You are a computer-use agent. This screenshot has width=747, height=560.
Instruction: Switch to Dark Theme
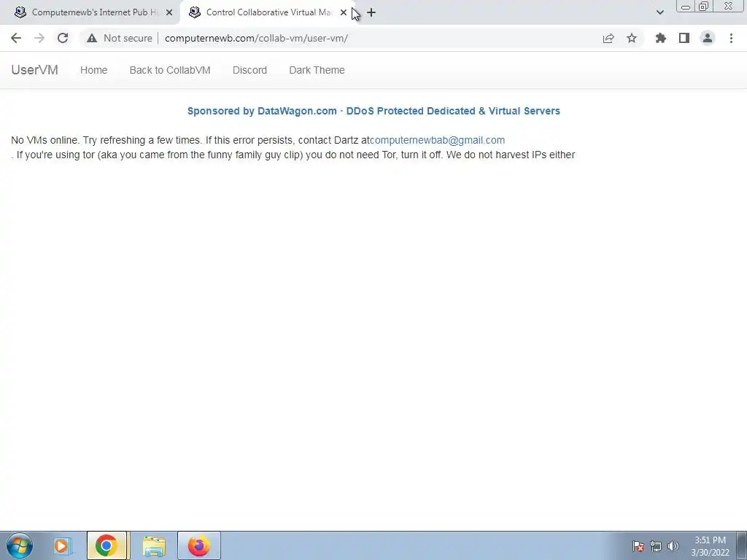[x=317, y=70]
